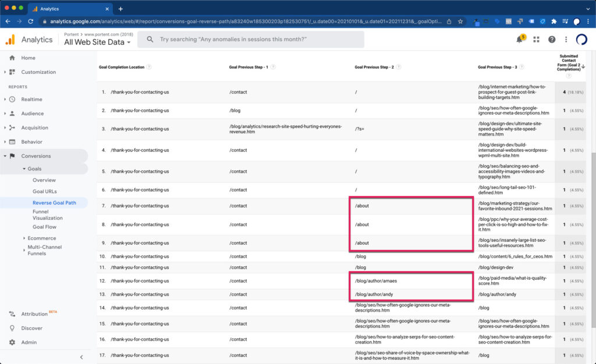Click the Google Analytics logo
The height and width of the screenshot is (364, 596).
(x=10, y=40)
